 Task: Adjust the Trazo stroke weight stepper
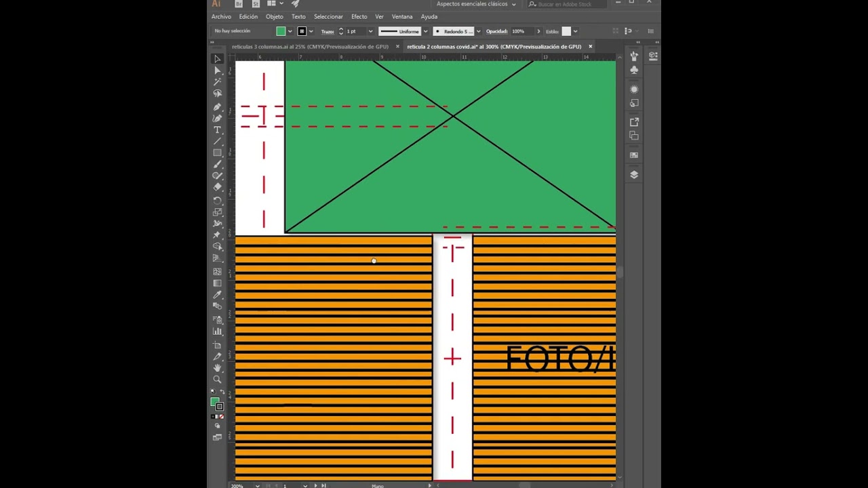(341, 31)
